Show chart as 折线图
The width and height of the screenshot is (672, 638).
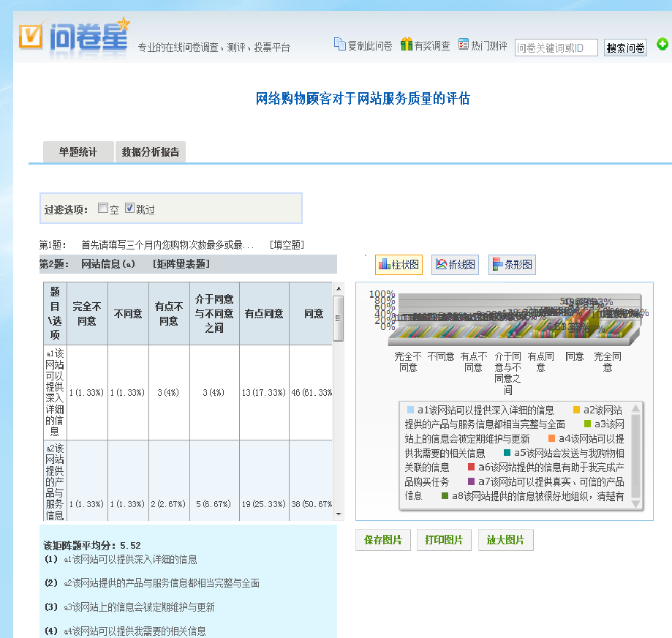coord(455,265)
